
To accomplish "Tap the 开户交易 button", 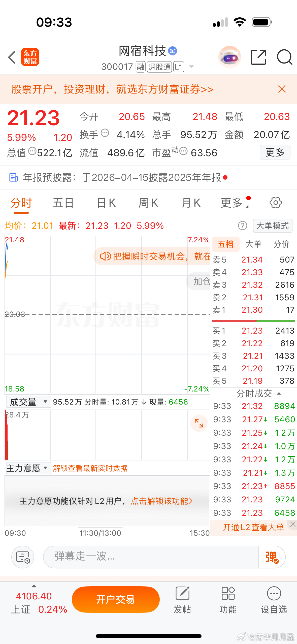I will [116, 600].
